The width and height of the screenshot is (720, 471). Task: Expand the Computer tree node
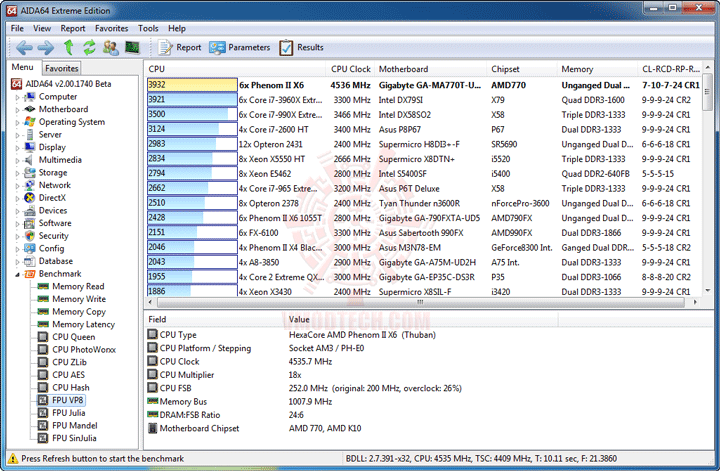coord(17,97)
